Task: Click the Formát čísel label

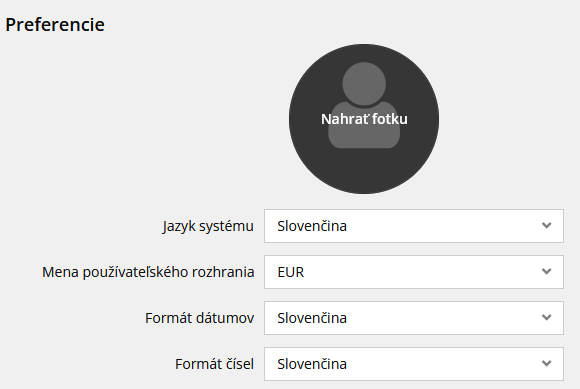Action: click(x=215, y=364)
